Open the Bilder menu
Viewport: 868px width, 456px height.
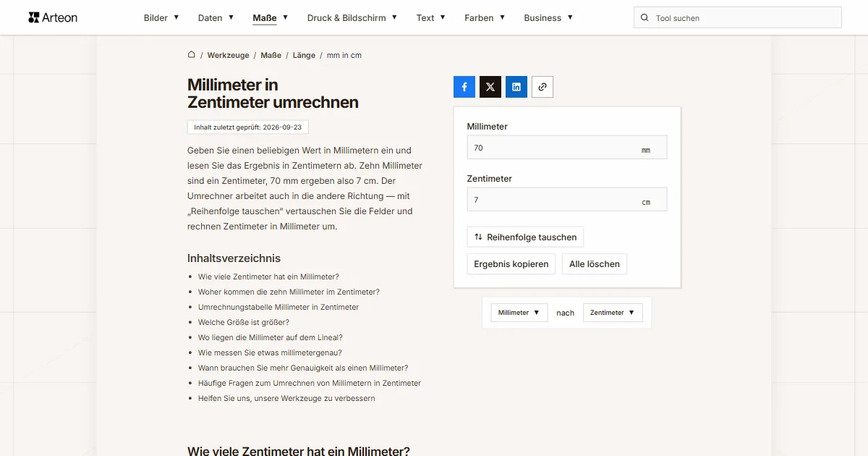[161, 17]
